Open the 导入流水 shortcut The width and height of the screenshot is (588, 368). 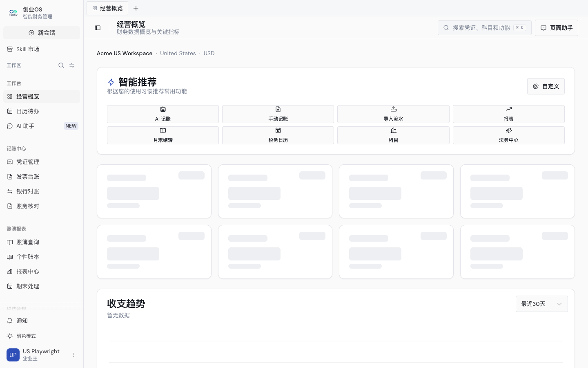coord(393,114)
